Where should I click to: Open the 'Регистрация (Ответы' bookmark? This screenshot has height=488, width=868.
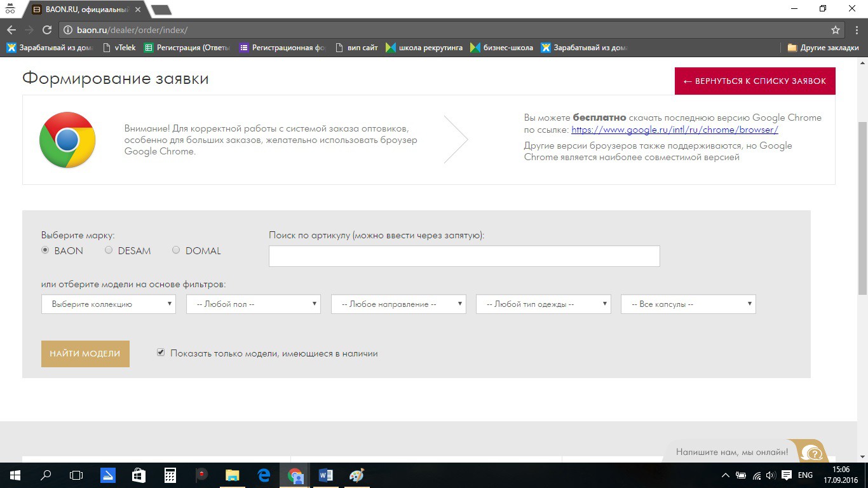187,48
